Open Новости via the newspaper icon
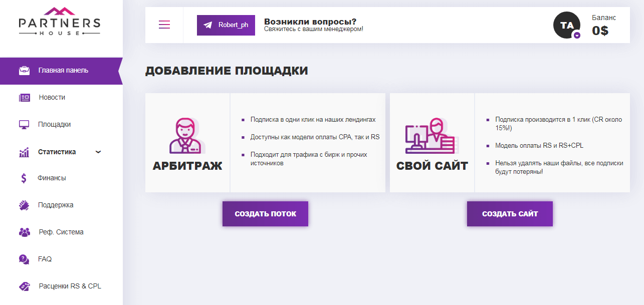 coord(24,97)
